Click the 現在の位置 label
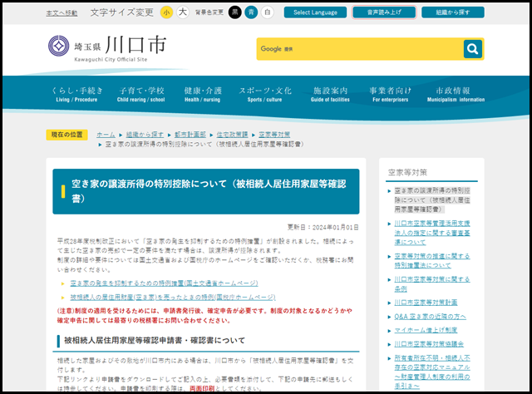Viewport: 532px width, 394px height. pos(66,135)
